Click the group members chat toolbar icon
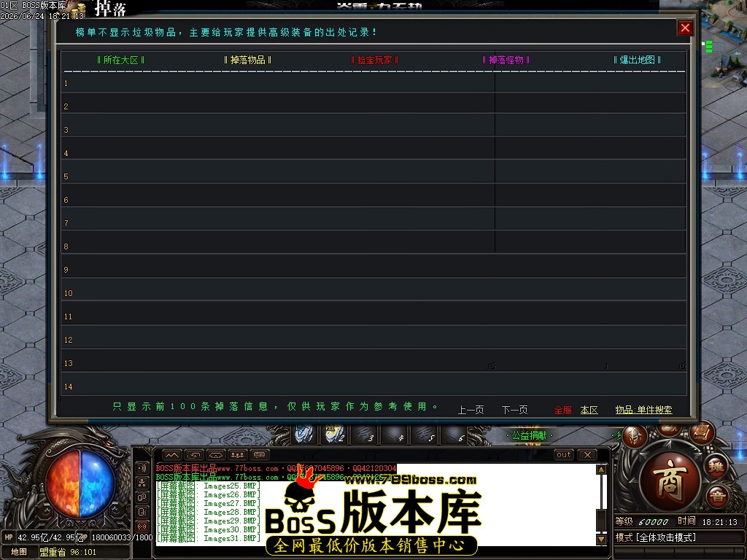The height and width of the screenshot is (560, 747). point(238,455)
